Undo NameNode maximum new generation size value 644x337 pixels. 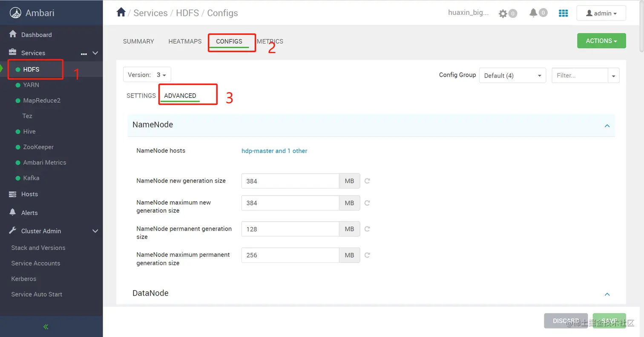[x=367, y=203]
